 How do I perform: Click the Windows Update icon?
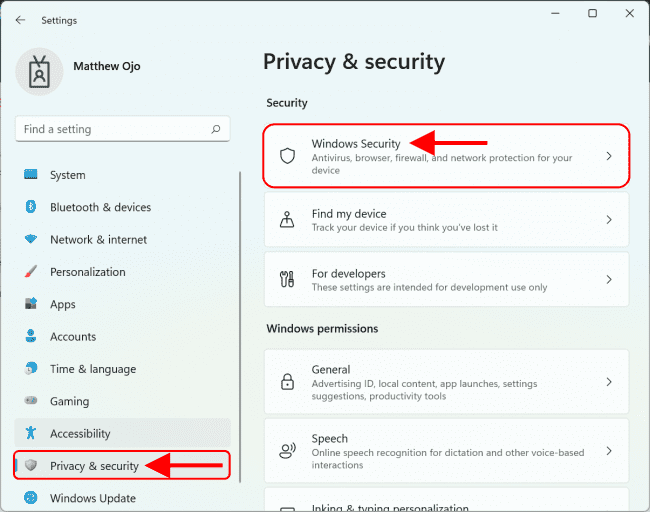click(31, 498)
